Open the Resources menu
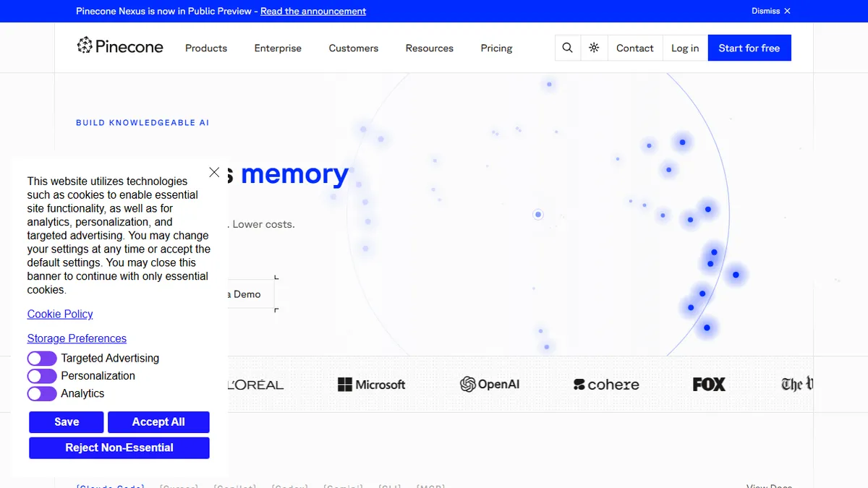Screen dimensions: 868x488 [430, 48]
